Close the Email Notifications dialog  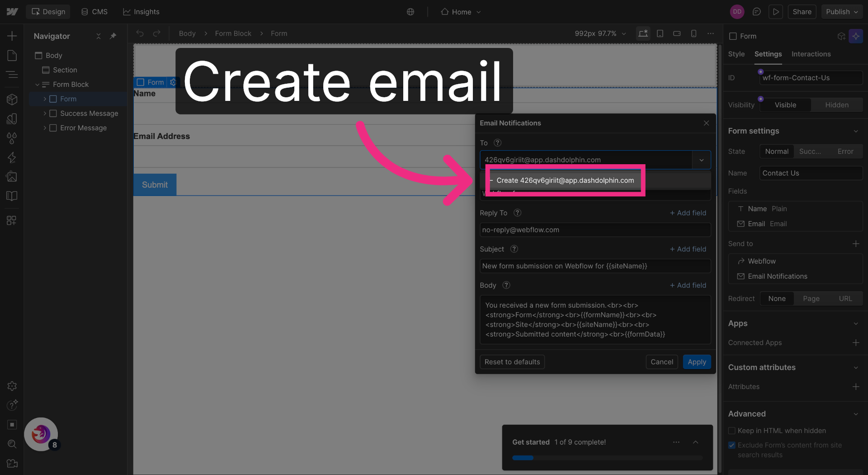click(x=706, y=123)
